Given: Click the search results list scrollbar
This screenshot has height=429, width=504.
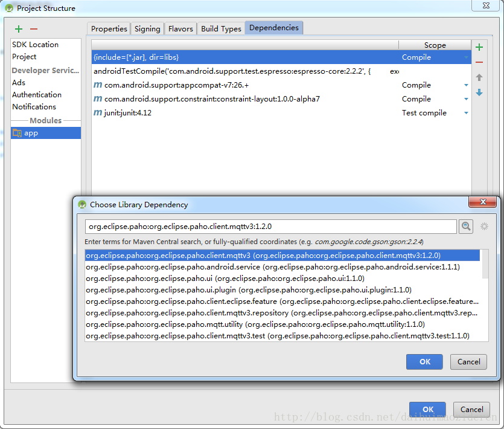Looking at the screenshot, I should 485,264.
